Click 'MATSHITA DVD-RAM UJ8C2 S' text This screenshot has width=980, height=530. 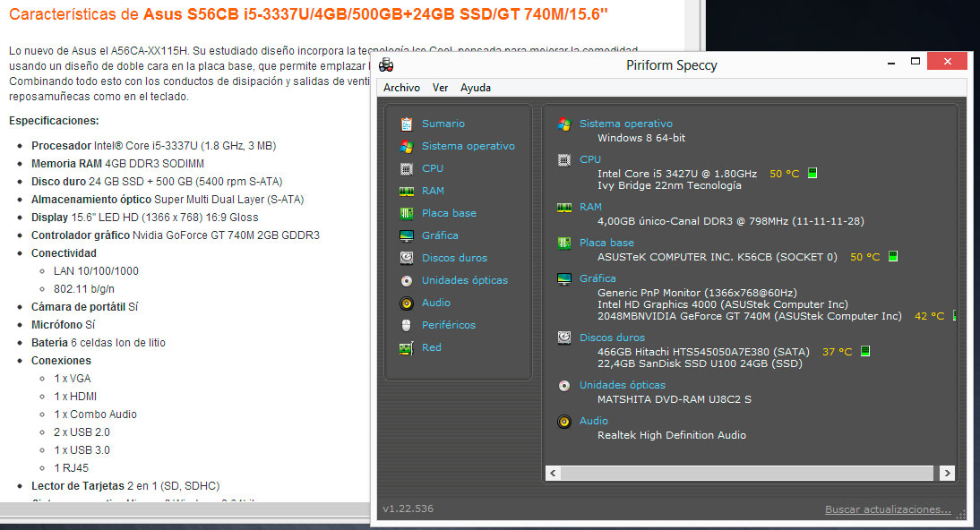click(675, 399)
